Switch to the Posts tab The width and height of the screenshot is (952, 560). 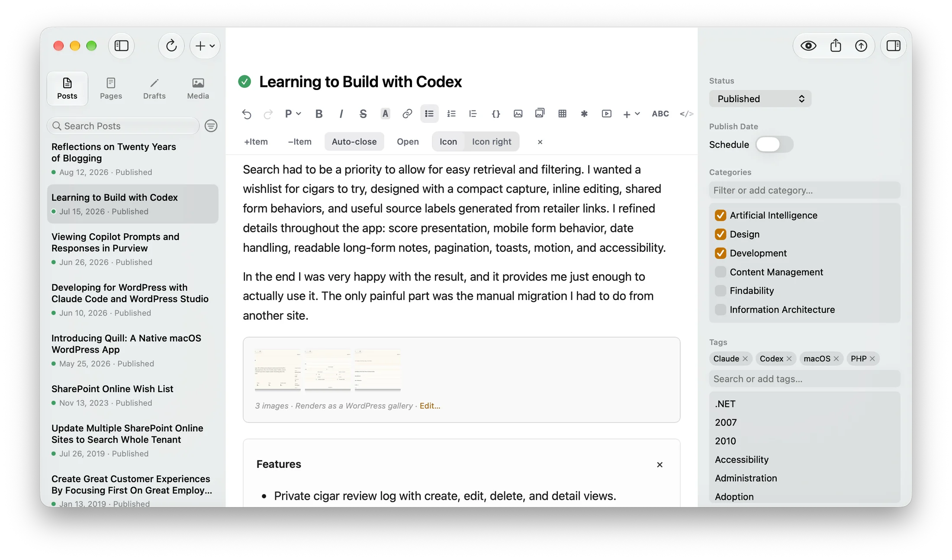67,88
